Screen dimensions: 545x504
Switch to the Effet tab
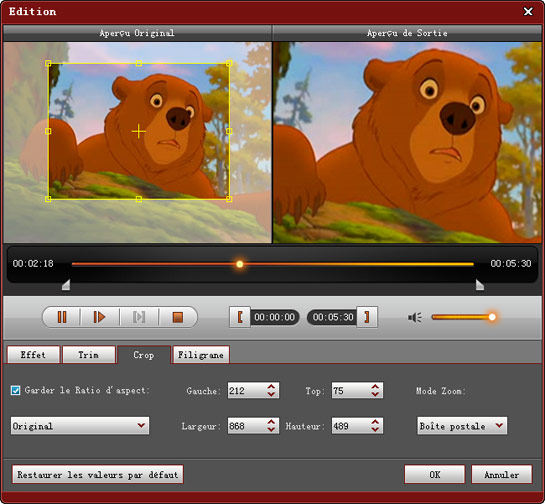click(33, 355)
